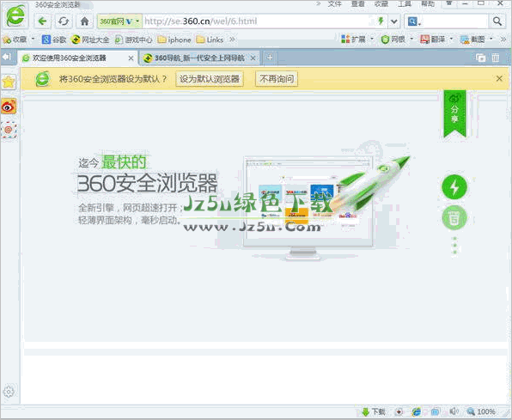Expand the address bar history dropdown
Screen dimensions: 512x420
(394, 21)
